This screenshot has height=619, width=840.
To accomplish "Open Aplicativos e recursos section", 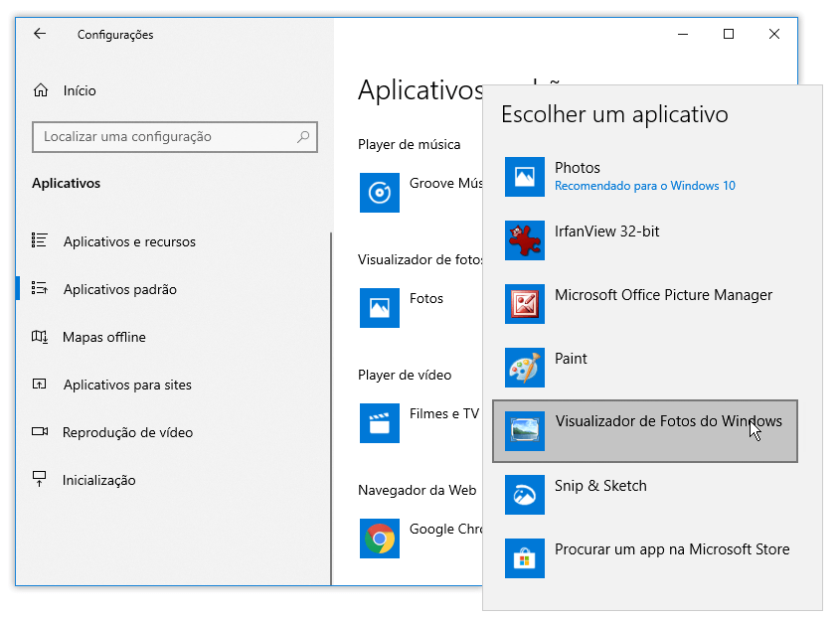I will pyautogui.click(x=129, y=241).
